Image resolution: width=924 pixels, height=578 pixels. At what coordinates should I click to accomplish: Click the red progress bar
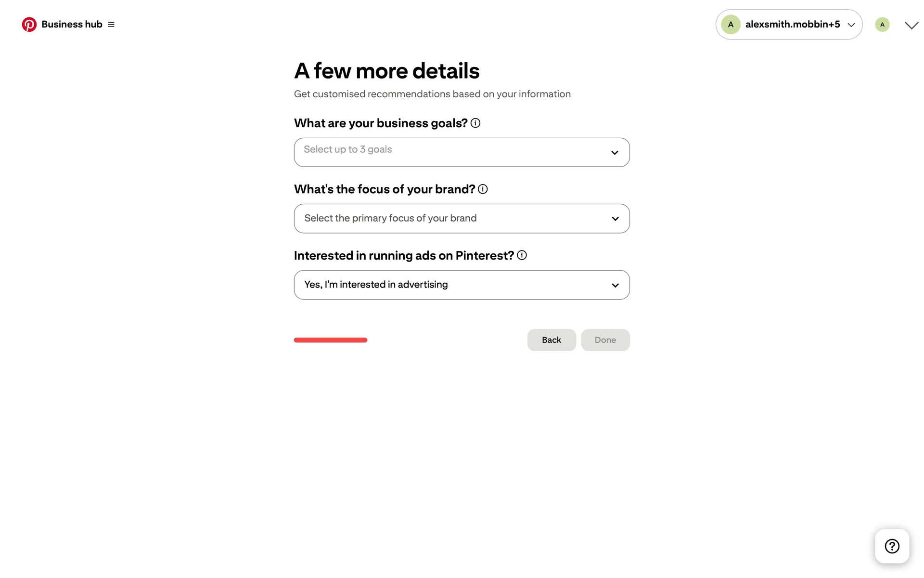(331, 340)
